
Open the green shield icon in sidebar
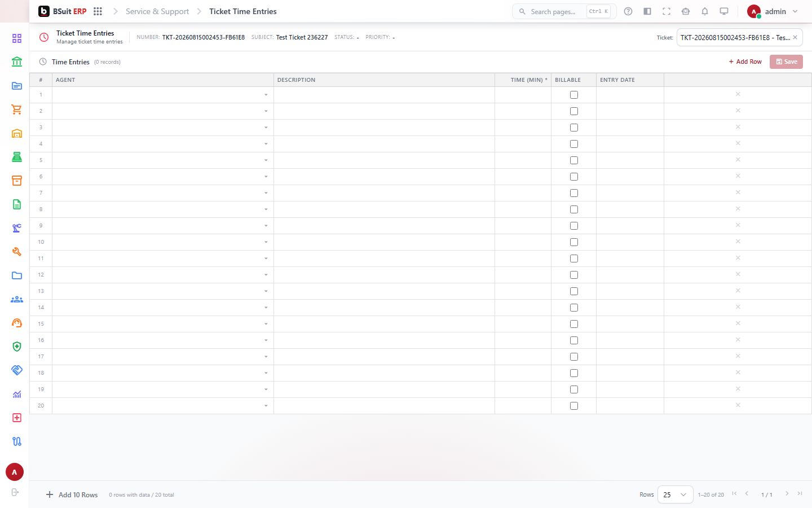point(17,347)
